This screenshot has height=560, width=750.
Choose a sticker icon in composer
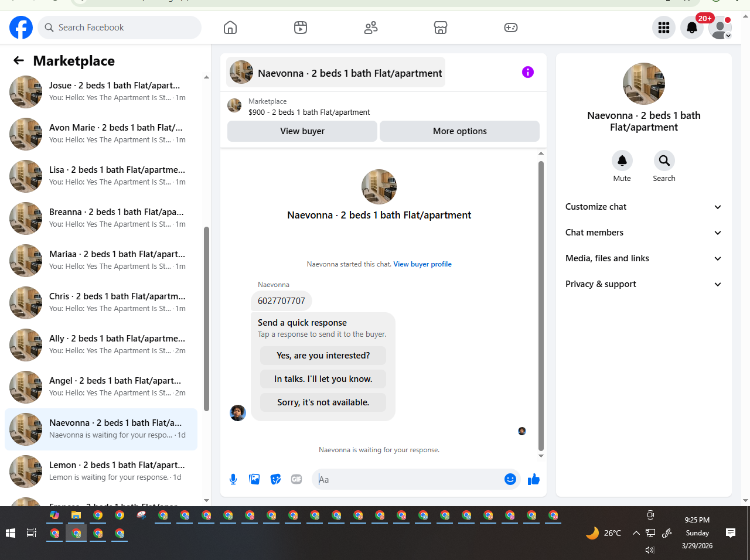275,479
